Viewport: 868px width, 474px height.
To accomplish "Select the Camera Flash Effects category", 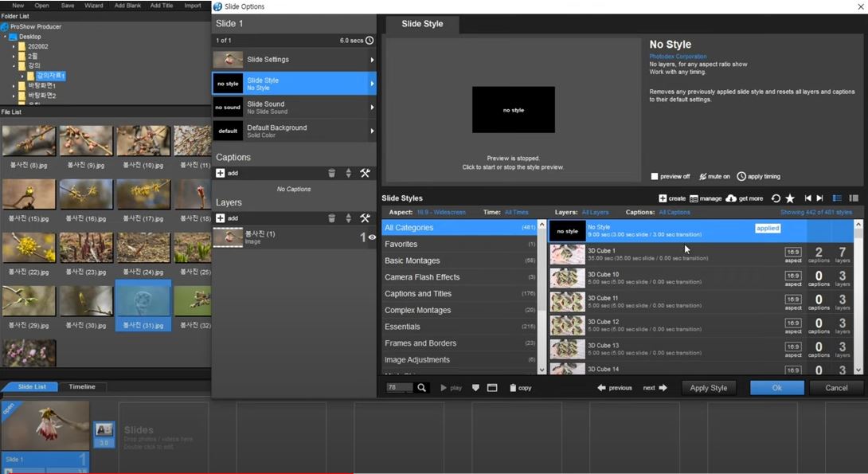I will point(459,277).
